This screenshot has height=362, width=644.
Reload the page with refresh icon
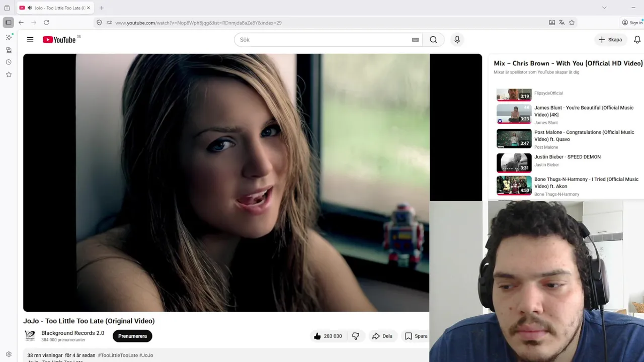[46, 23]
